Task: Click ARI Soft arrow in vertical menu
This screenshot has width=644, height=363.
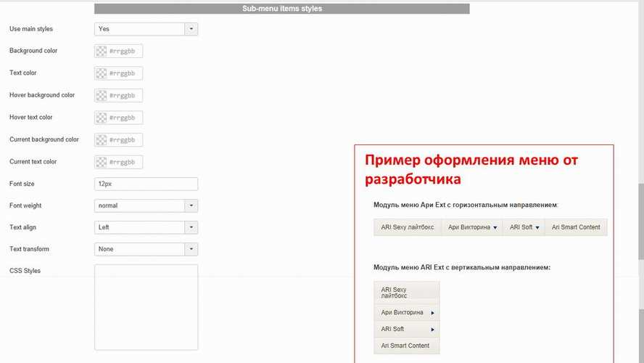Action: (433, 330)
